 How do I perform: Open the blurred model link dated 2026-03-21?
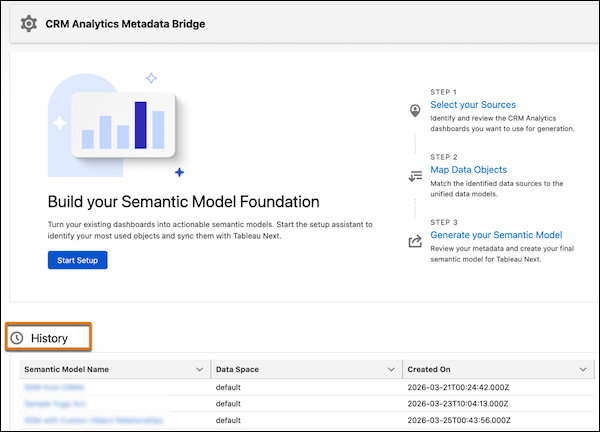pos(54,387)
